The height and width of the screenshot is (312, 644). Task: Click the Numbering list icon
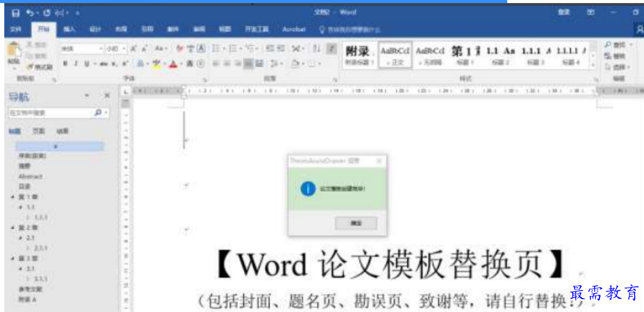click(233, 49)
